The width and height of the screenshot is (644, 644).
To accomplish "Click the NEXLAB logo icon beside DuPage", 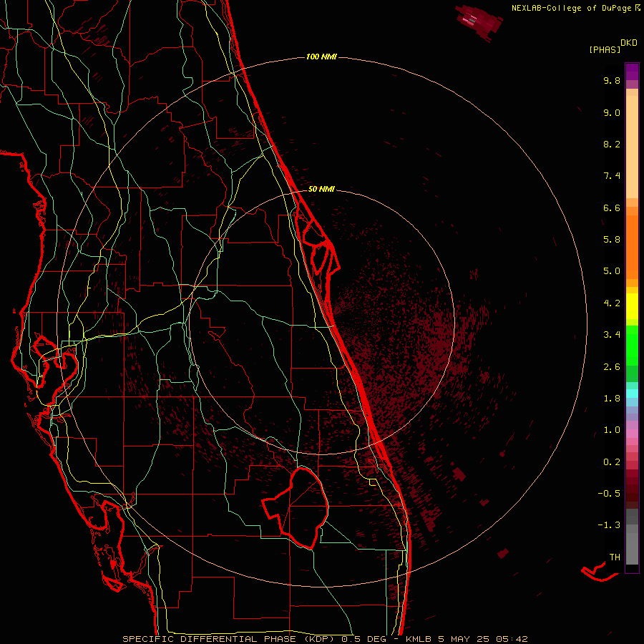I will click(x=638, y=8).
